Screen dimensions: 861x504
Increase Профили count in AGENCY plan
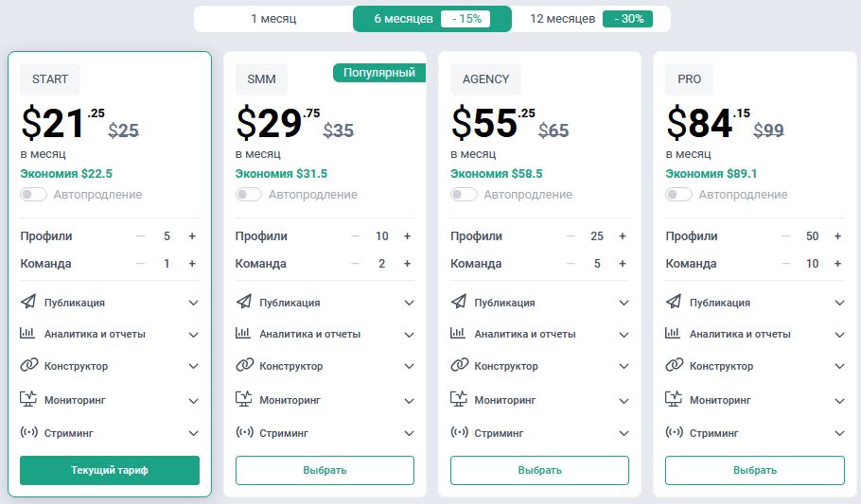pyautogui.click(x=623, y=236)
